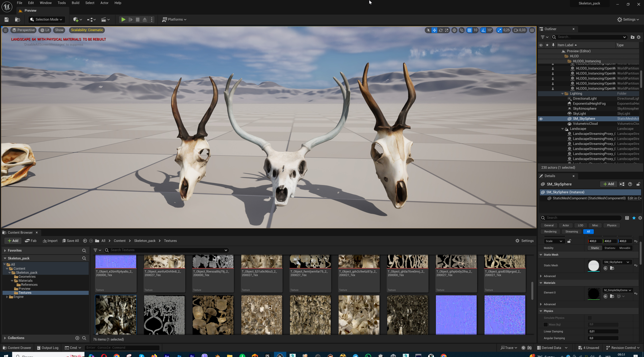Click Add button in Content Browser

click(13, 241)
